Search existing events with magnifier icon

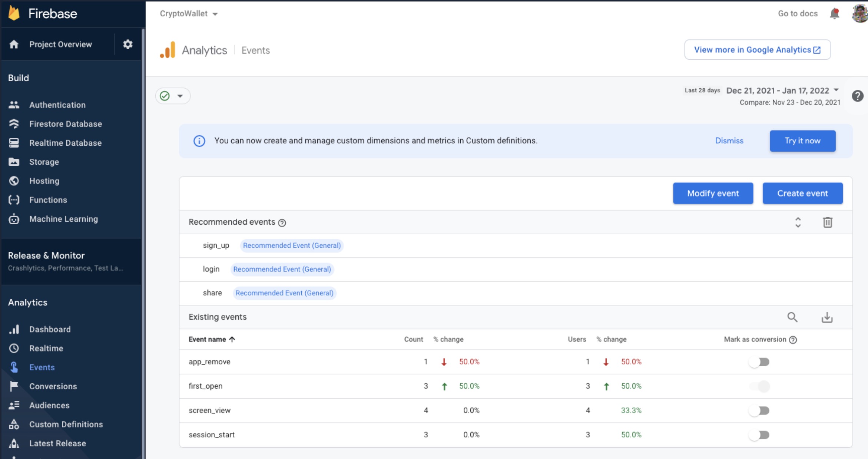792,317
